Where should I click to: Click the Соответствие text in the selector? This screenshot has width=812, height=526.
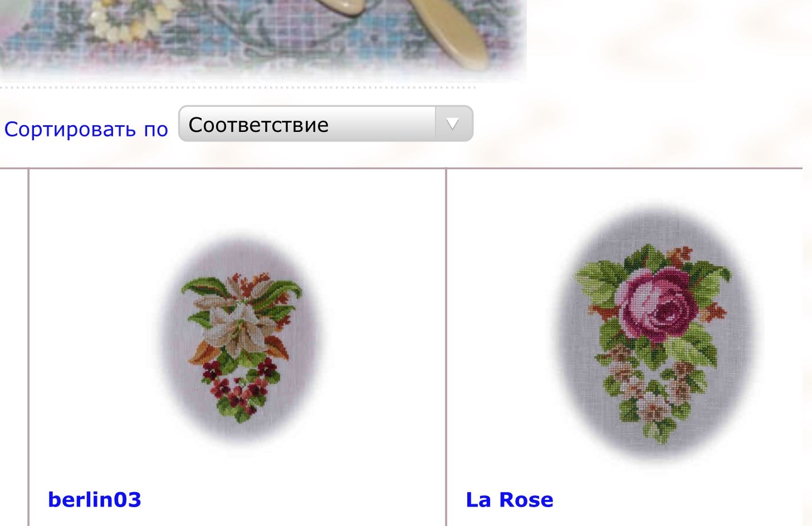point(258,125)
